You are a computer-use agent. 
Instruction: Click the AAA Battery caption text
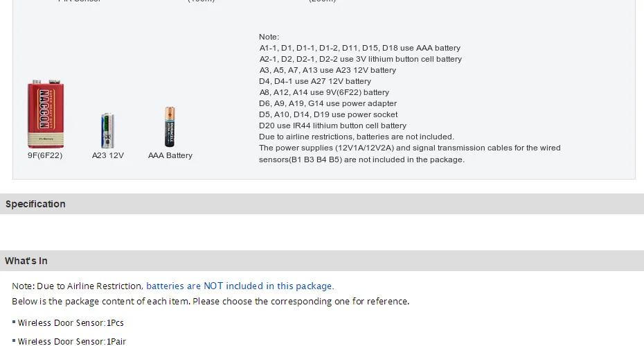click(x=170, y=155)
